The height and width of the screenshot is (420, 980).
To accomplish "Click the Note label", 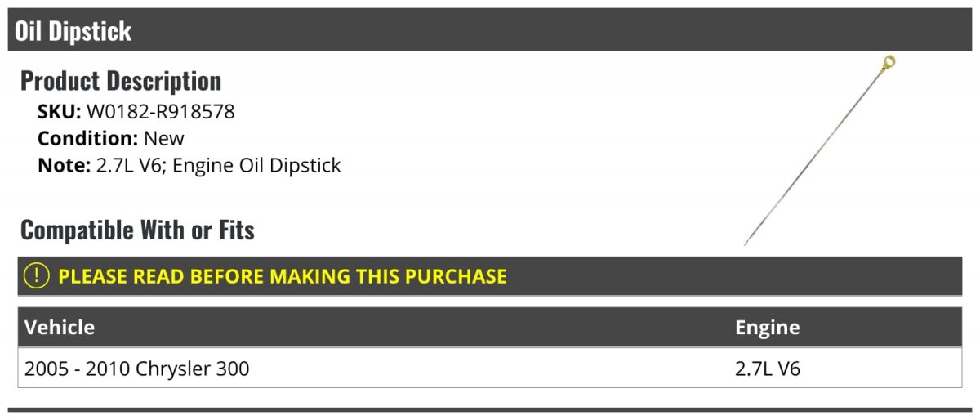I will click(64, 165).
